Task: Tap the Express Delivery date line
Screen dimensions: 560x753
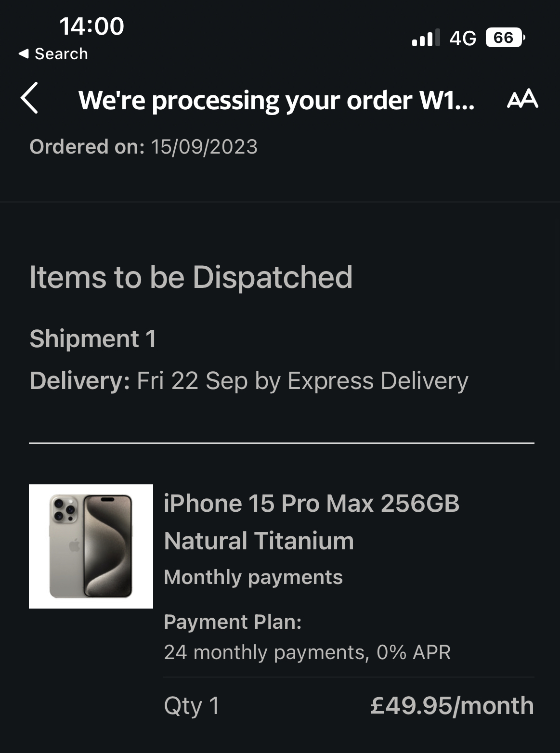Action: pyautogui.click(x=249, y=381)
